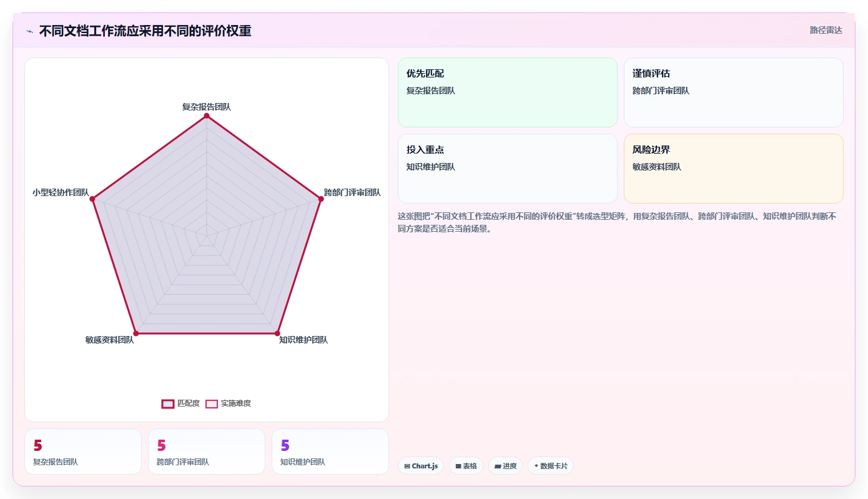This screenshot has width=868, height=499.
Task: Click radar point at 知识维护团队 vertex
Action: (277, 333)
